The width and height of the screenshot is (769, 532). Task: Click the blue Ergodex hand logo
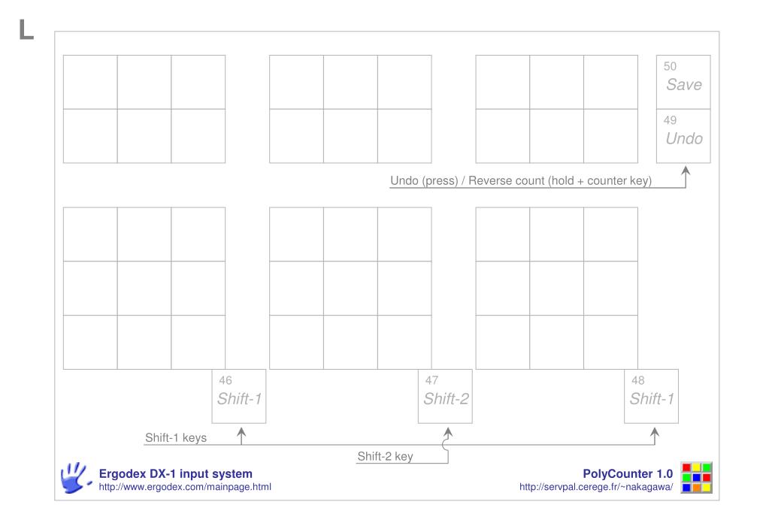pos(75,478)
